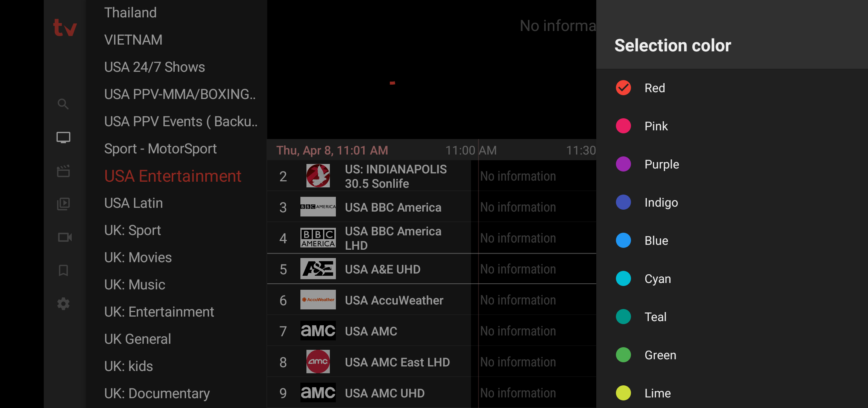Open the UK: kids category
868x408 pixels.
point(177,366)
